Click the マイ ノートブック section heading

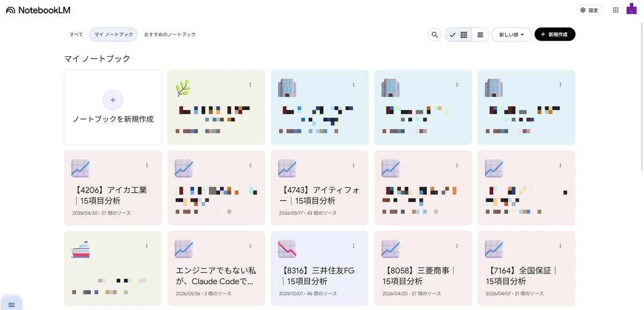click(x=97, y=58)
